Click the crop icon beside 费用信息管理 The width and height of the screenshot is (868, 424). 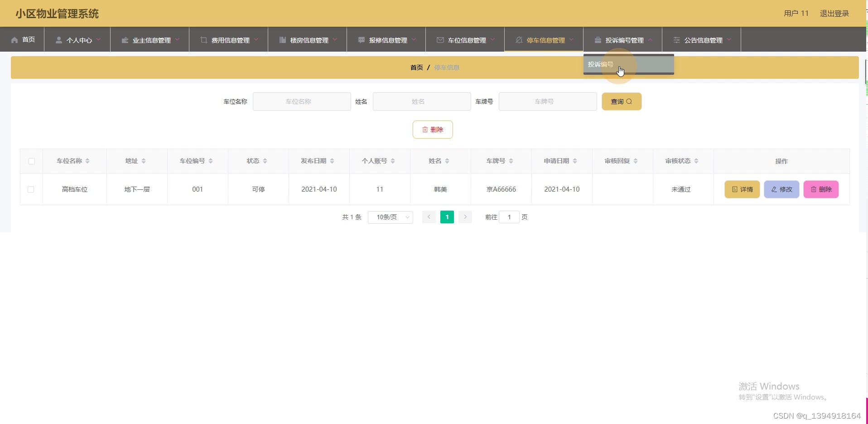click(x=204, y=40)
